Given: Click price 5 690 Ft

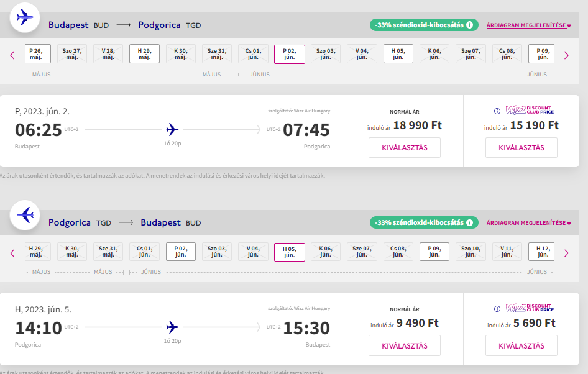Looking at the screenshot, I should tap(535, 323).
